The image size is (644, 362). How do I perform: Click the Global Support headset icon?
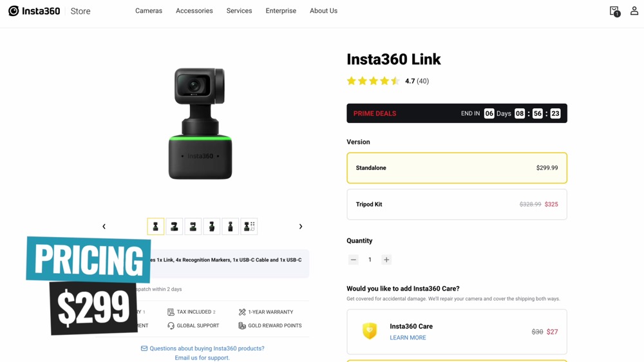pos(171,326)
